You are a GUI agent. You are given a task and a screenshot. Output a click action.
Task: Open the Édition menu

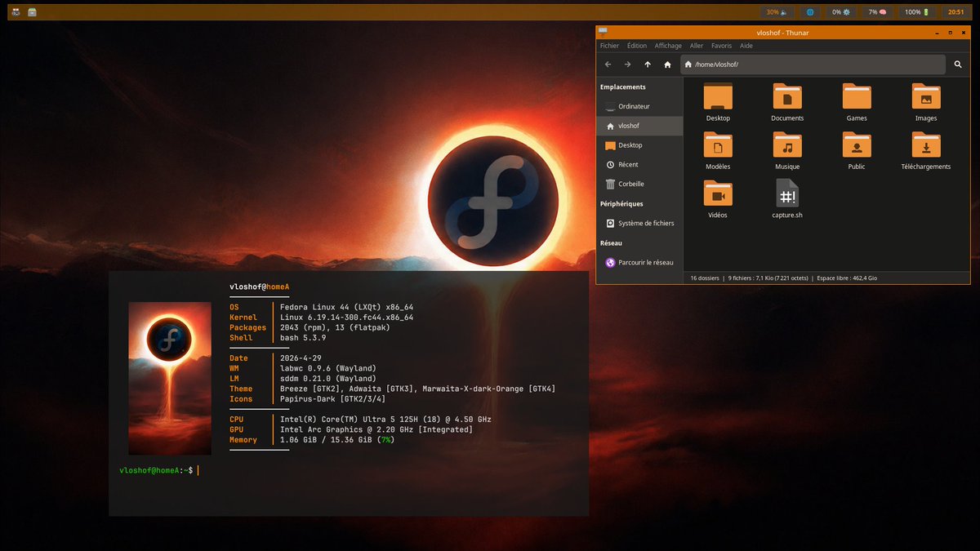[x=637, y=46]
